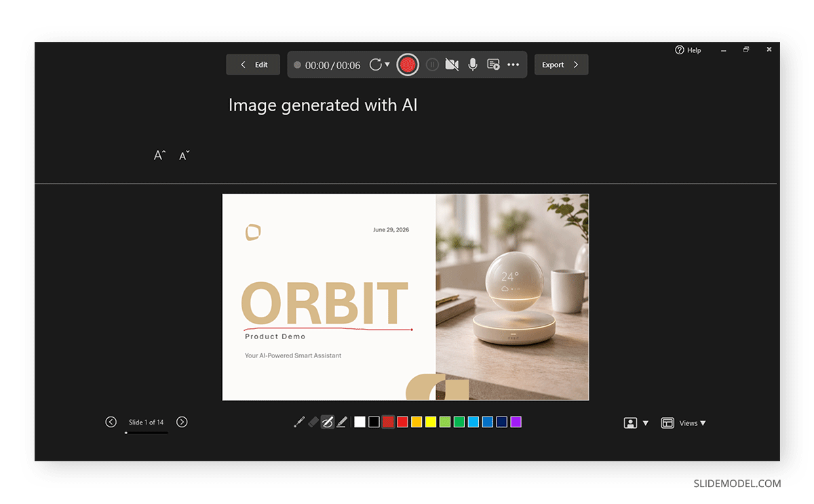Click the circular retake recording icon
The height and width of the screenshot is (504, 814).
[x=375, y=64]
